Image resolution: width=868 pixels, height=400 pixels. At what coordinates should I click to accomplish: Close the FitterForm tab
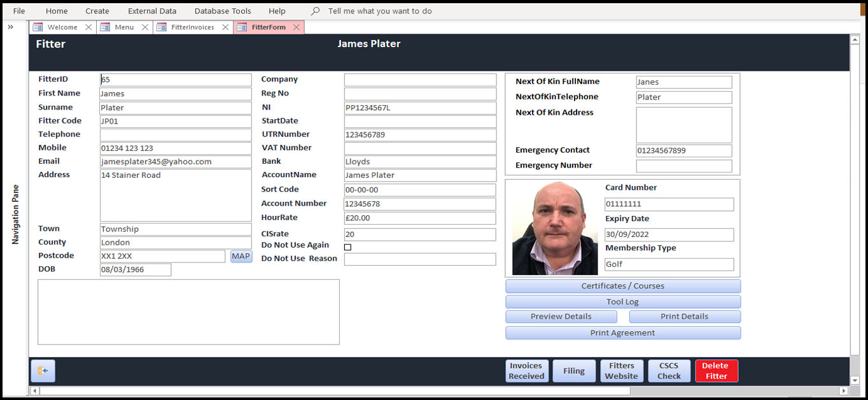[297, 27]
